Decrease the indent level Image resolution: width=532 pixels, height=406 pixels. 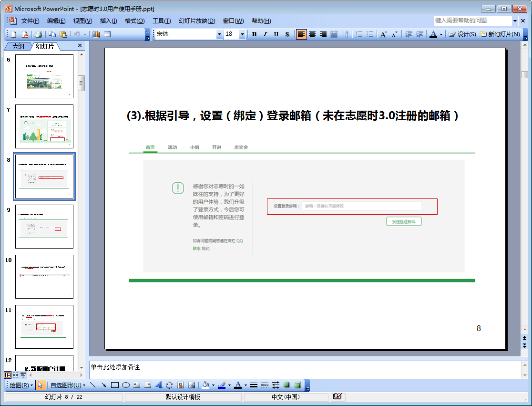409,34
